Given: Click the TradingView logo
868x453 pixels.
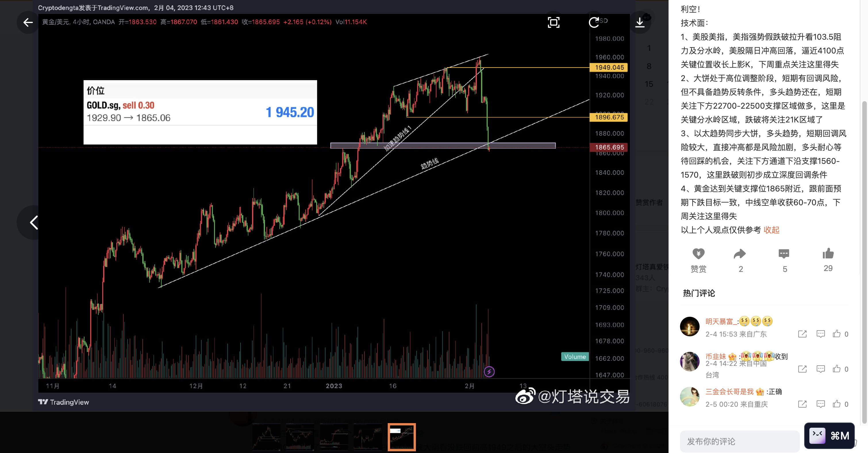Looking at the screenshot, I should pyautogui.click(x=63, y=402).
